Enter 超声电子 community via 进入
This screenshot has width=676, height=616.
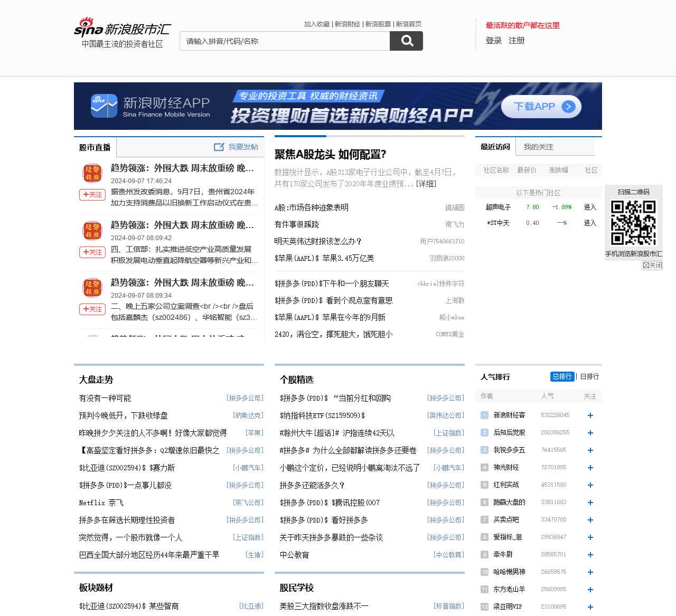coord(590,207)
